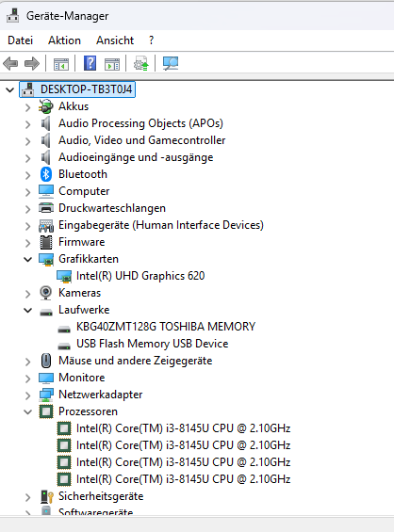Screen dimensions: 394x532
Task: Click the HID icon beside Eingabegeräte
Action: [x=46, y=226]
